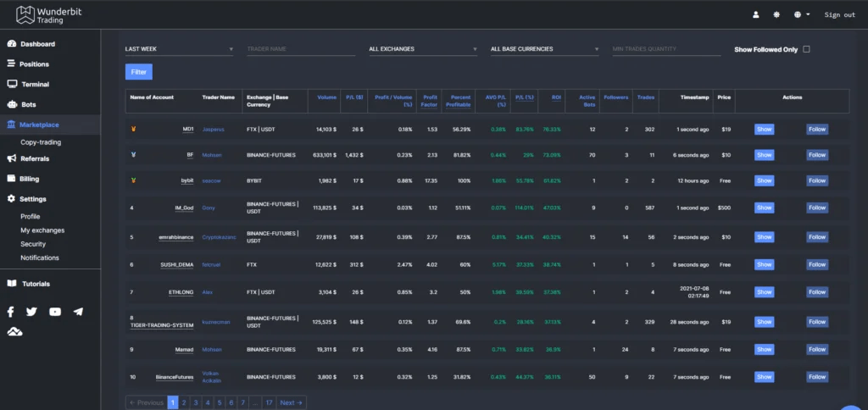Select Marketplace in the sidebar
868x410 pixels.
click(33, 125)
